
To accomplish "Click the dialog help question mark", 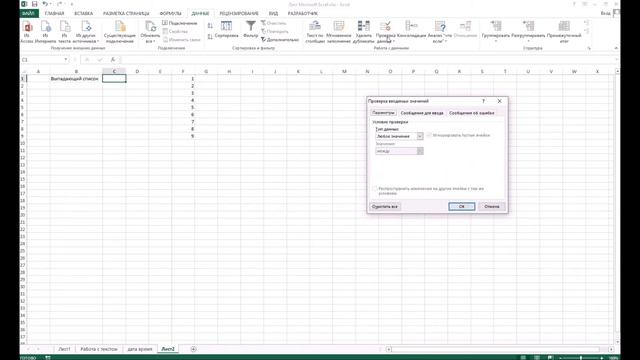I will click(x=483, y=101).
